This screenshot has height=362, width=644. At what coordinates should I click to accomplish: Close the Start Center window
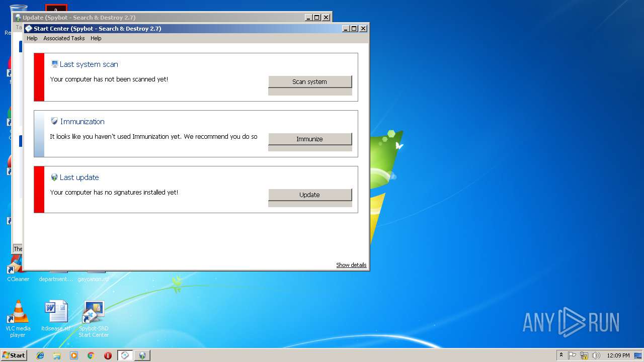click(363, 29)
